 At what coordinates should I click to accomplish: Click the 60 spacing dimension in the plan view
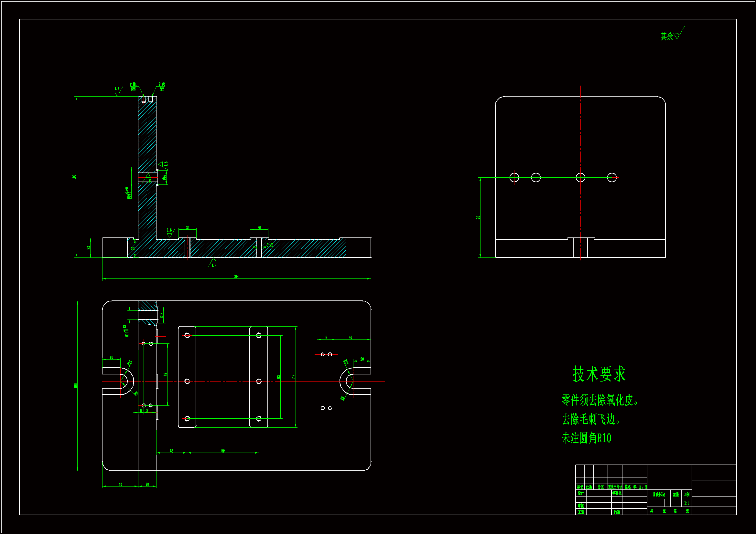pos(223,451)
